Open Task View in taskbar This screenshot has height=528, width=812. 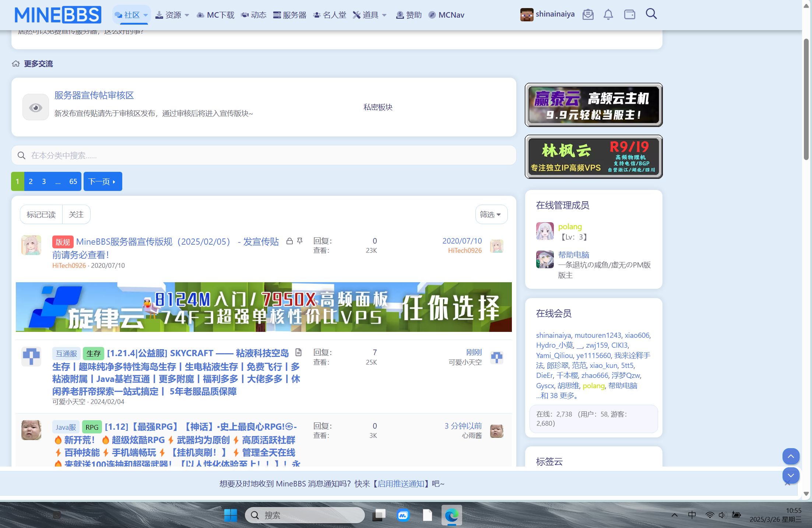(379, 515)
